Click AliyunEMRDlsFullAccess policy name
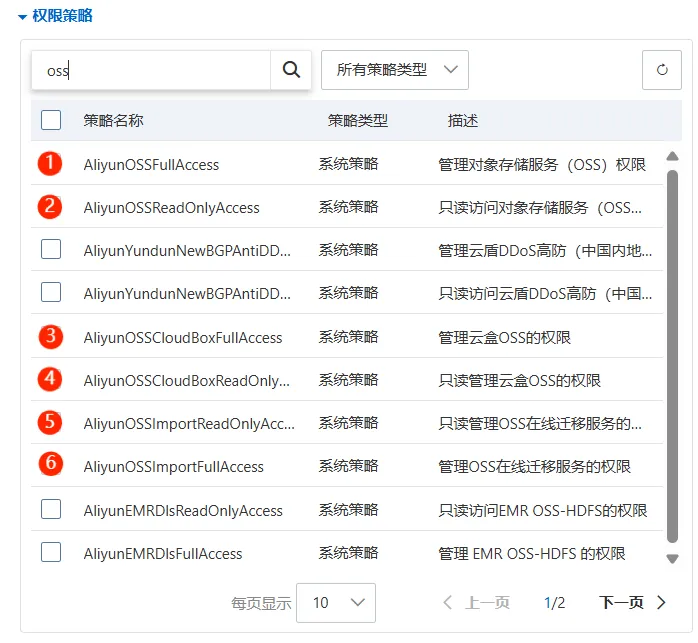The width and height of the screenshot is (698, 643). click(x=162, y=553)
